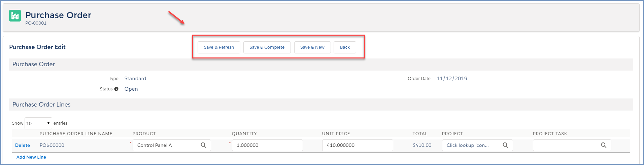Image resolution: width=644 pixels, height=165 pixels.
Task: Click the Quantity input field
Action: [x=267, y=145]
